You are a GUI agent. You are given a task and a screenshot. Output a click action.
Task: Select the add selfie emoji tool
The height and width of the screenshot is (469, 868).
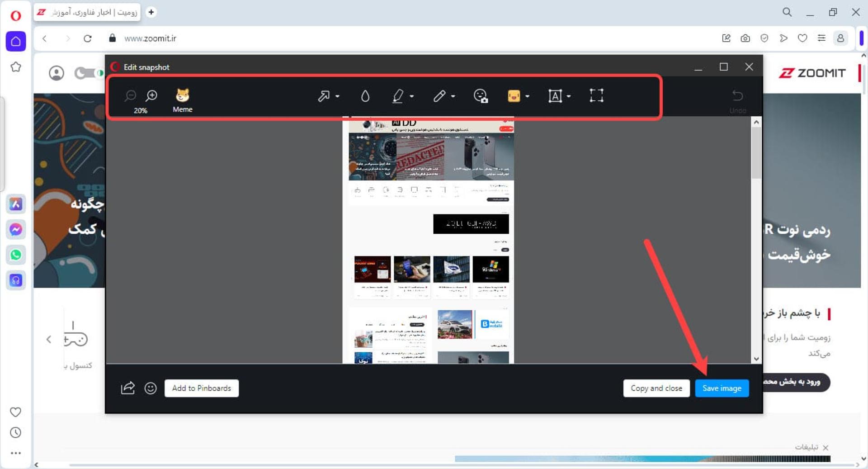click(x=480, y=96)
